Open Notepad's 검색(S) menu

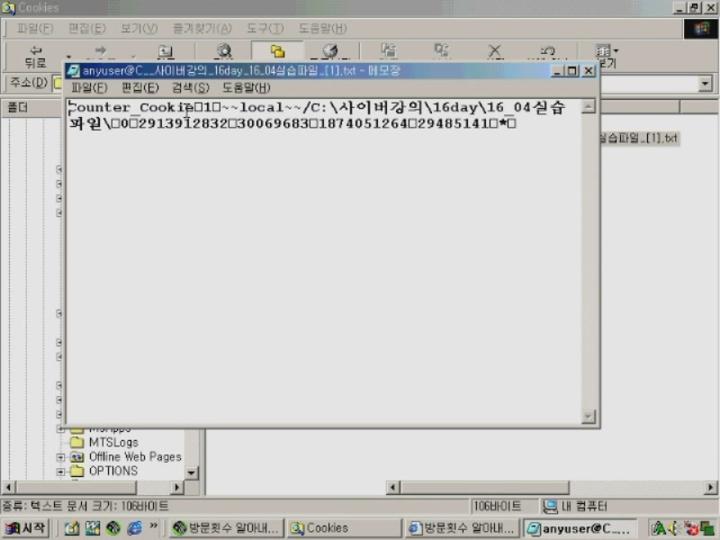point(190,88)
